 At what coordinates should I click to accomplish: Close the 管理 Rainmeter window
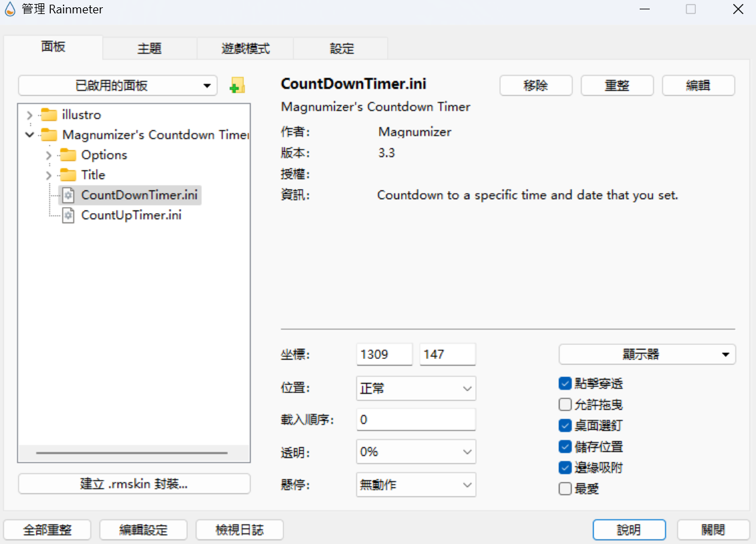pyautogui.click(x=738, y=9)
